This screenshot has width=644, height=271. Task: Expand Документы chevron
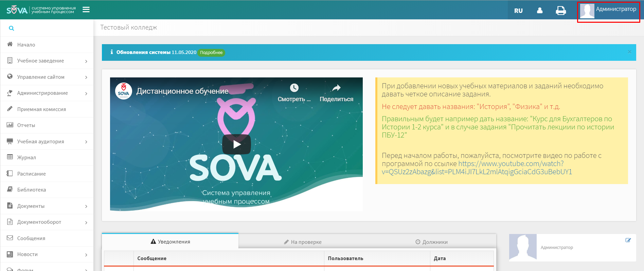click(86, 206)
